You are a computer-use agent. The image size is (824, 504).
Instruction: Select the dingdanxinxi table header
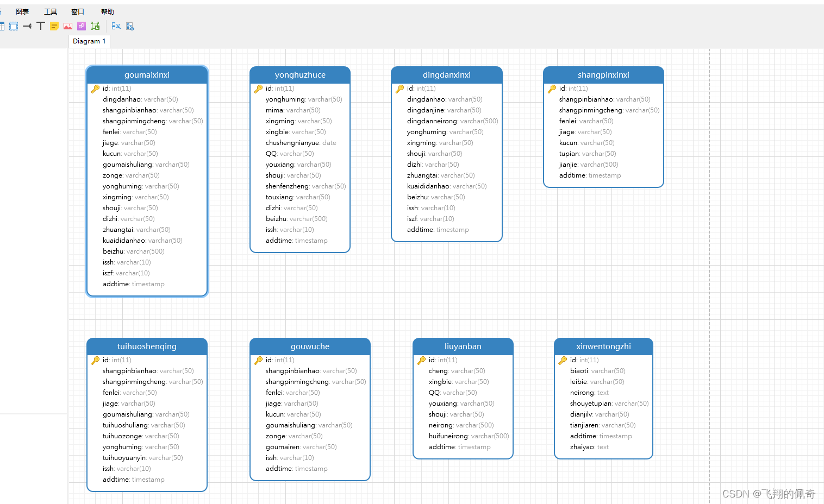coord(447,75)
